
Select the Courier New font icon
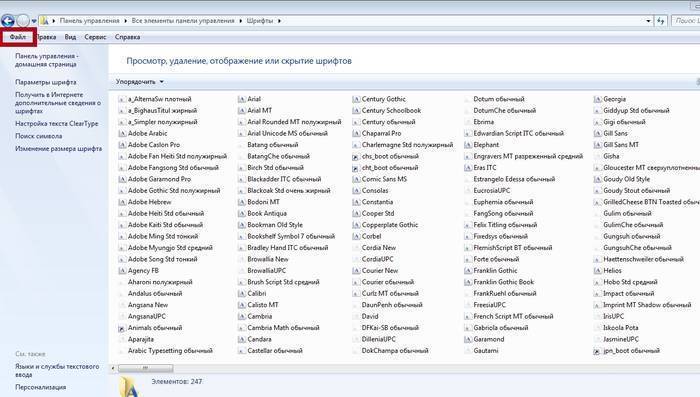click(356, 271)
